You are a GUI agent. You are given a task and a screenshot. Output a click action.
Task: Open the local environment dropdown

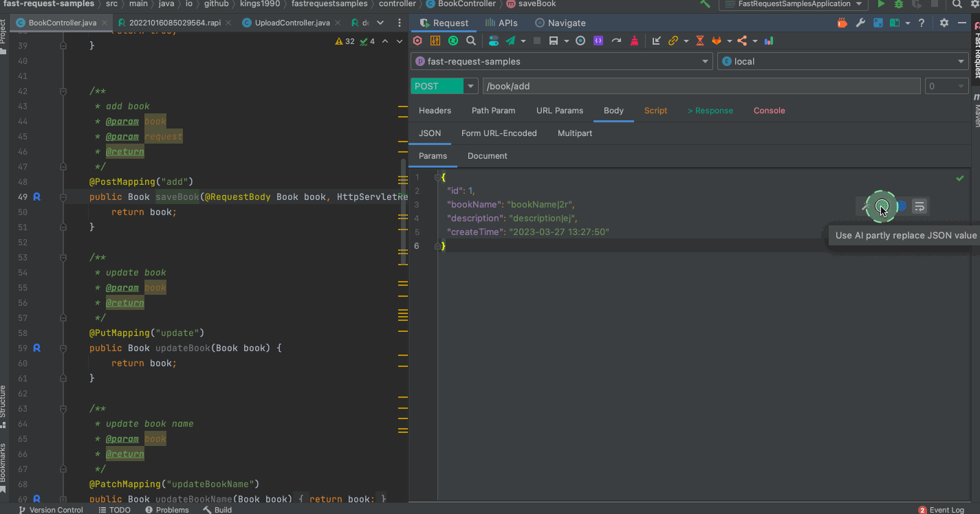[961, 62]
